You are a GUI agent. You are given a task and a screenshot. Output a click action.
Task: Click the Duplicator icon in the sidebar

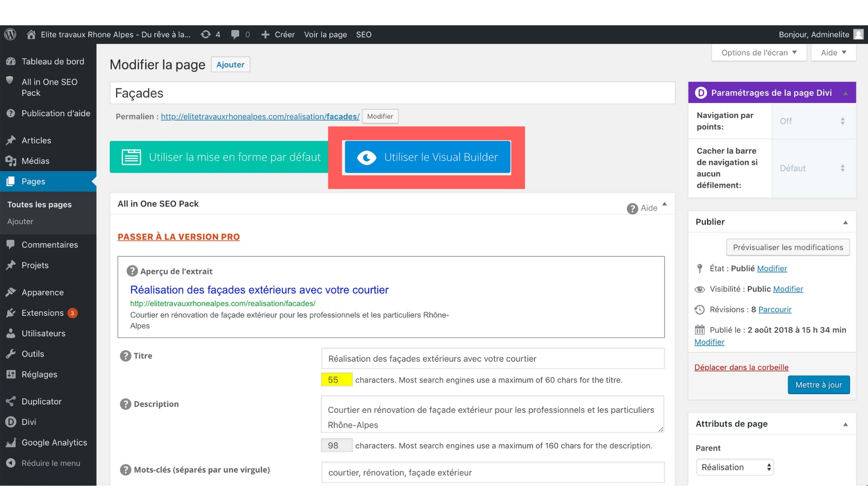click(11, 401)
